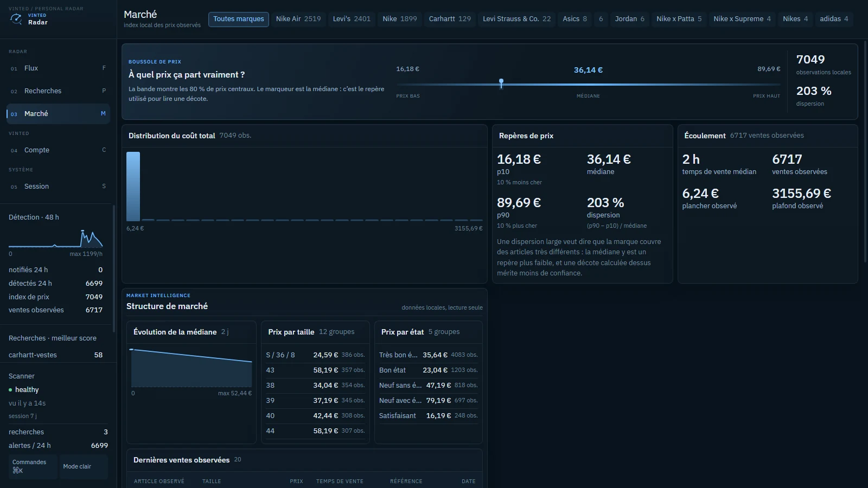
Task: Click the median evolution area chart
Action: click(192, 368)
